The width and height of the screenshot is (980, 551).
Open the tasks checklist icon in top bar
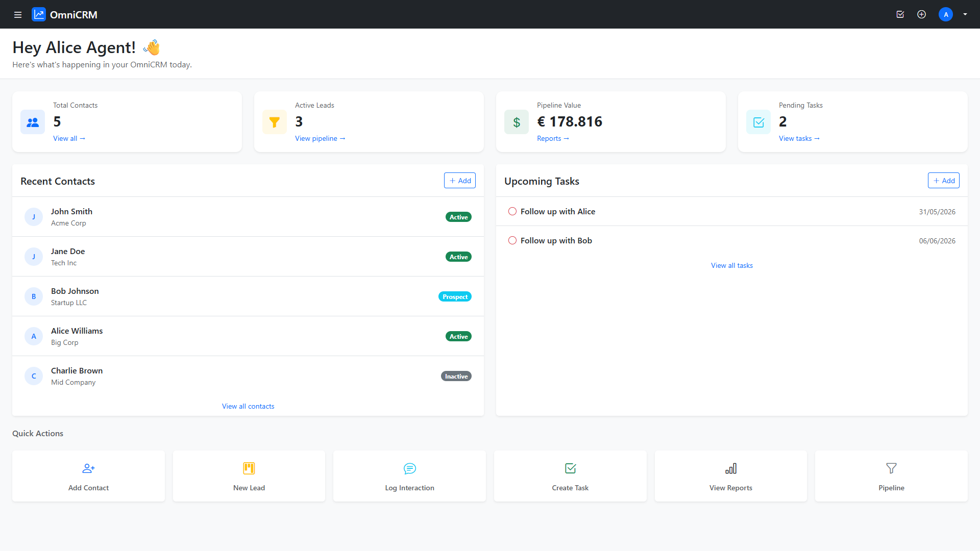900,14
